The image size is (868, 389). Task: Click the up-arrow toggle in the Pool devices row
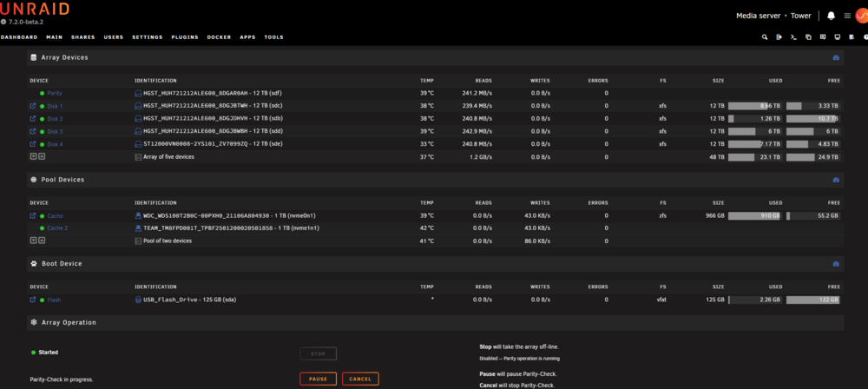point(42,241)
